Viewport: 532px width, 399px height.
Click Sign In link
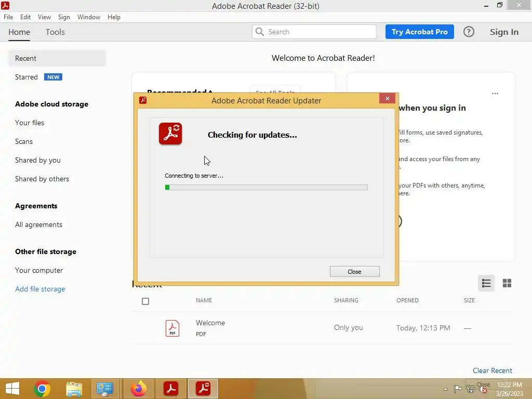click(504, 32)
